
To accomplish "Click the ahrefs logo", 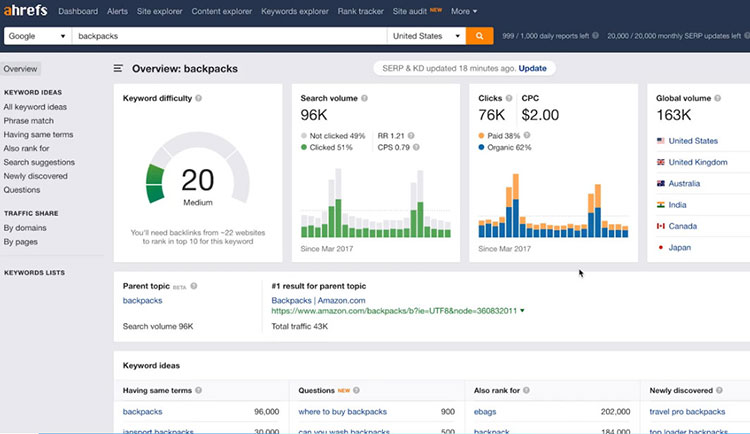I will [26, 11].
